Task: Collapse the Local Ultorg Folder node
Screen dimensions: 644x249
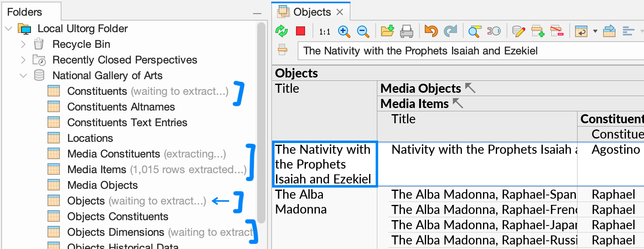Action: [9, 28]
